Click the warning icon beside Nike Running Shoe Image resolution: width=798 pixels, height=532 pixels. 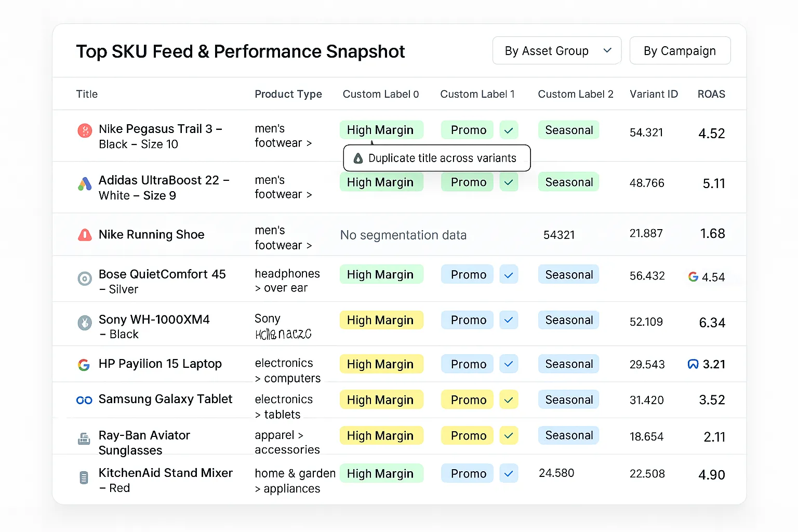click(85, 235)
